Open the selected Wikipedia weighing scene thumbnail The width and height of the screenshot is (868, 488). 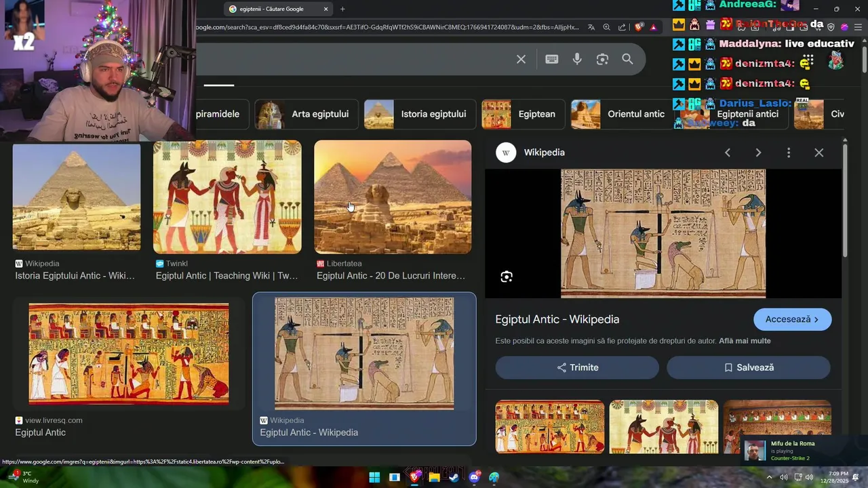pos(364,353)
